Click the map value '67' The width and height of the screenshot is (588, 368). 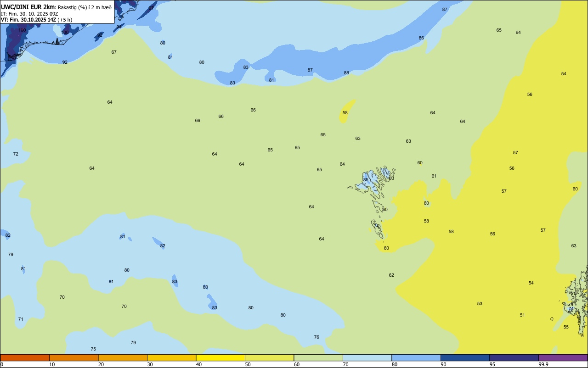pos(114,52)
